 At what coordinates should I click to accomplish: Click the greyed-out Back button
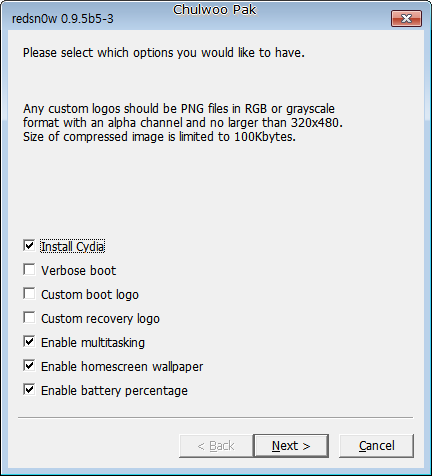pyautogui.click(x=216, y=446)
